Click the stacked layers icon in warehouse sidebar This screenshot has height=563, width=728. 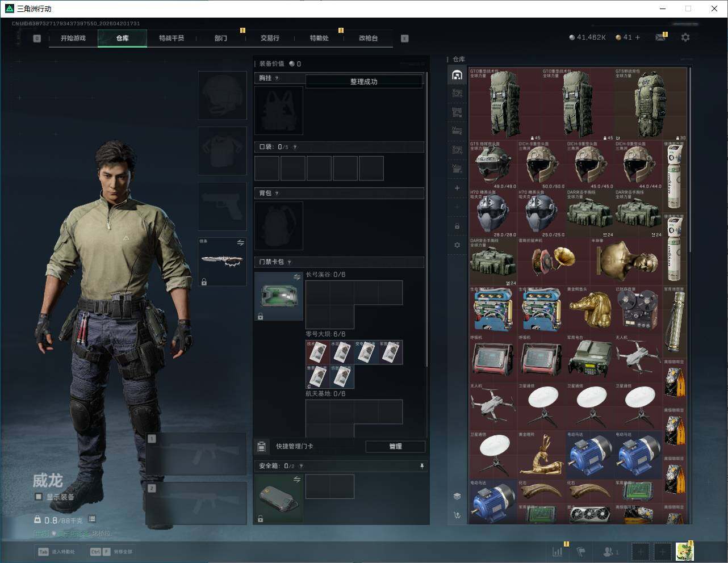[x=457, y=496]
